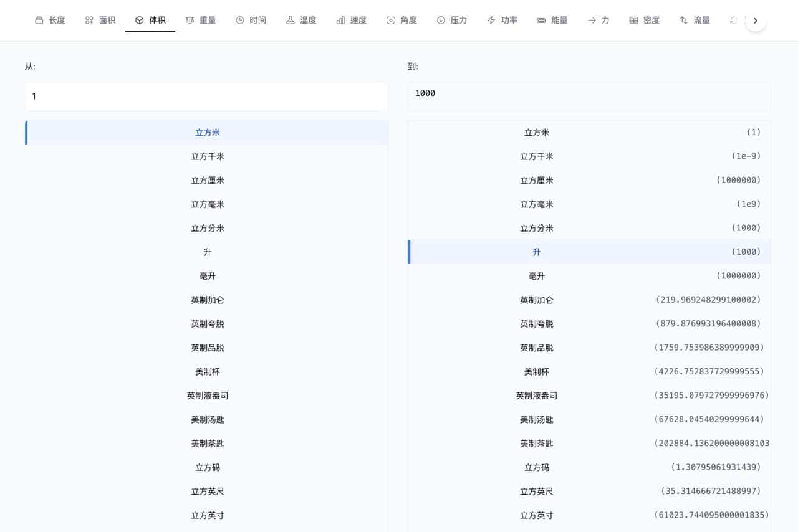Click the flask icon beside 温度
Viewport: 798px width, 532px height.
coord(291,21)
